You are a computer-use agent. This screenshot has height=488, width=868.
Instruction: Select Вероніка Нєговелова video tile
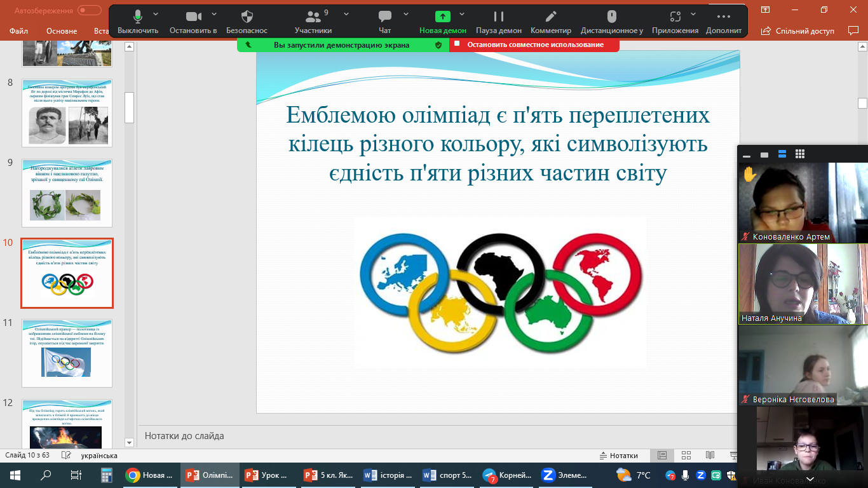tap(803, 365)
